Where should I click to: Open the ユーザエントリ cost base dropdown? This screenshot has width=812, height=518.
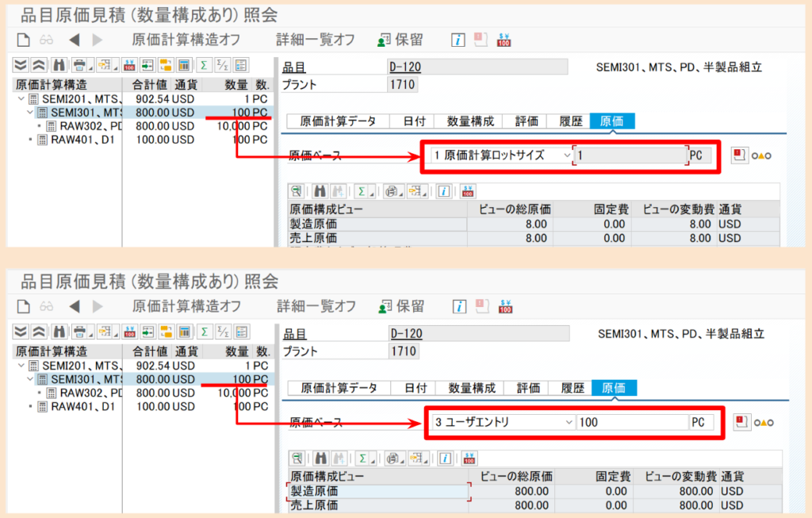(569, 422)
